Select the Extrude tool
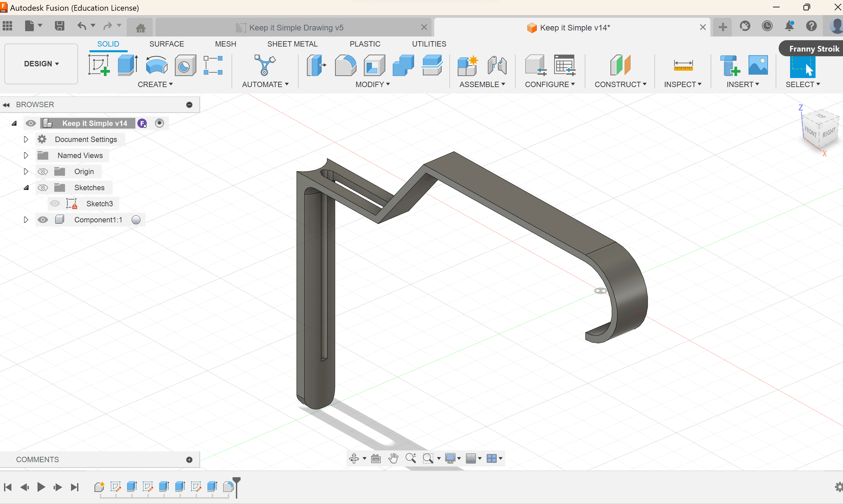This screenshot has height=504, width=843. pos(128,65)
